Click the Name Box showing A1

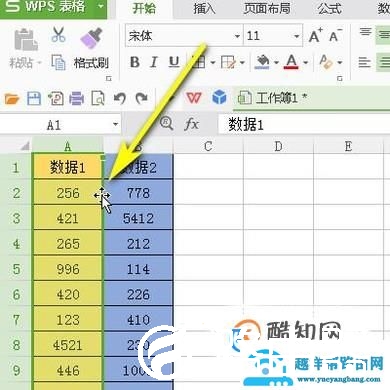[x=54, y=125]
